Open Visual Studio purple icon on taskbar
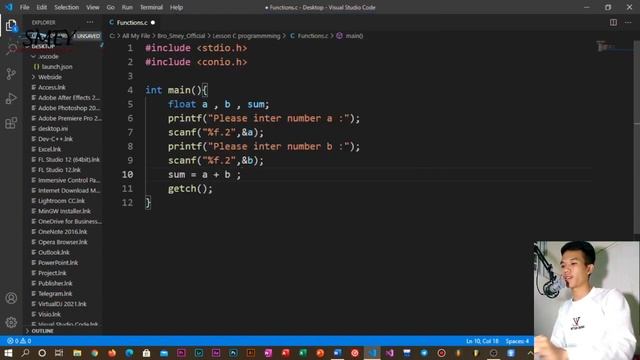Viewport: 640px width, 360px height. point(390,353)
